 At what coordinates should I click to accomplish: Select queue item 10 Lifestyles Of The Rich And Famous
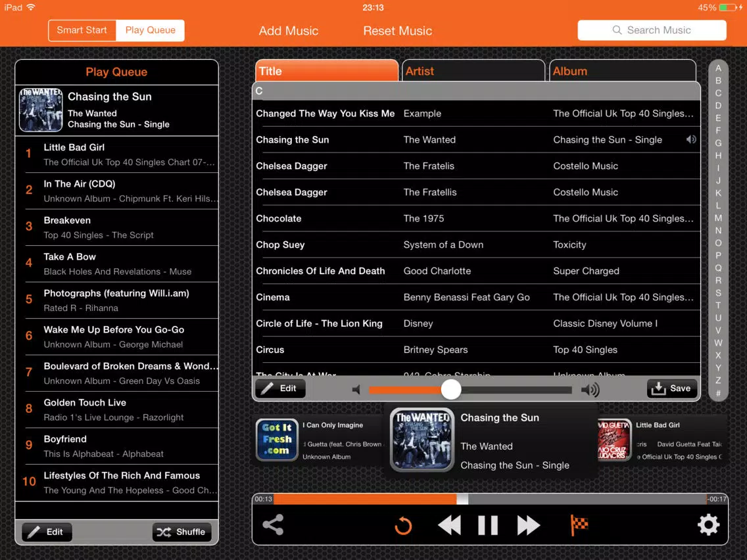pyautogui.click(x=117, y=482)
